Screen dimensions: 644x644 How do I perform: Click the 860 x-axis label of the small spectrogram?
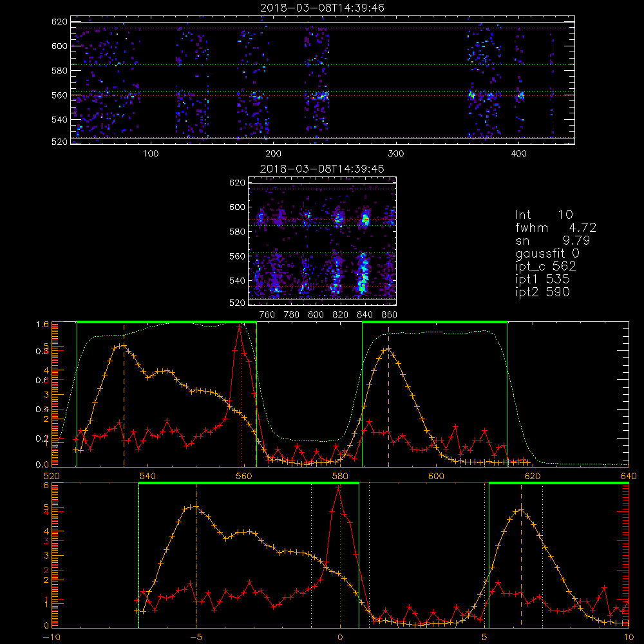[x=390, y=315]
